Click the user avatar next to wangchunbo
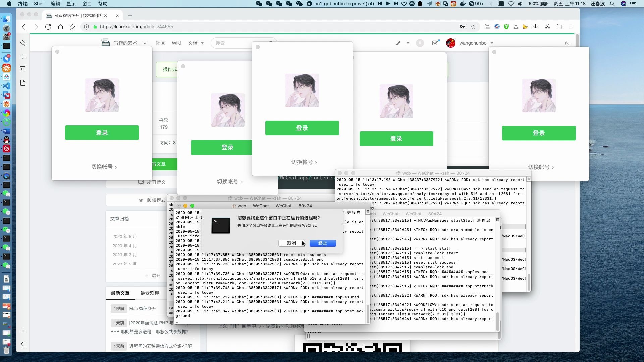The height and width of the screenshot is (362, 644). (x=451, y=43)
